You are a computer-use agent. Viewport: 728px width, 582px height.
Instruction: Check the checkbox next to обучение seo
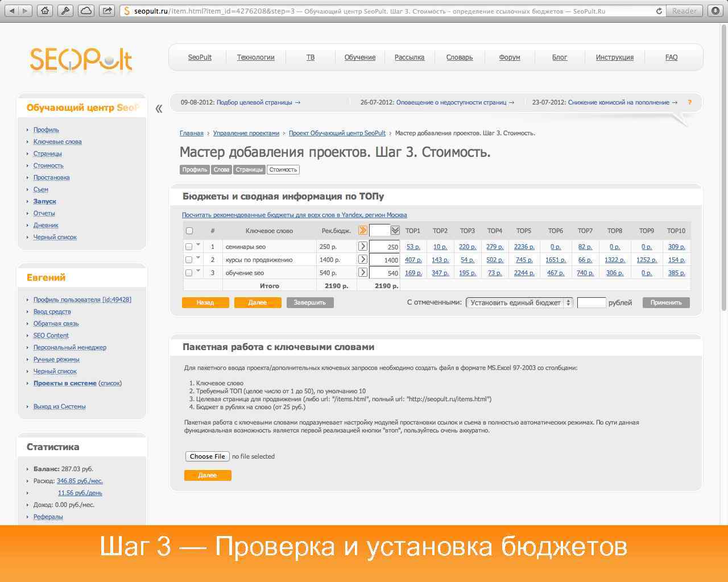pos(188,272)
